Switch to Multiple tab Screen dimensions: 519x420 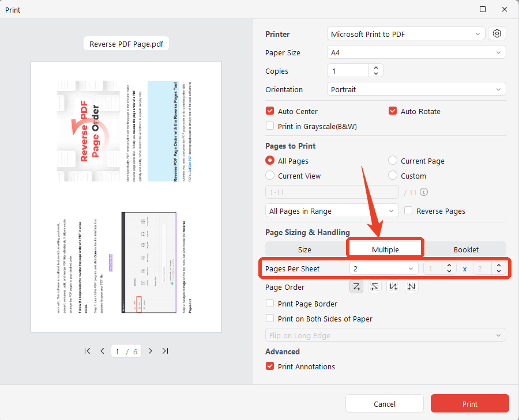[x=385, y=249]
